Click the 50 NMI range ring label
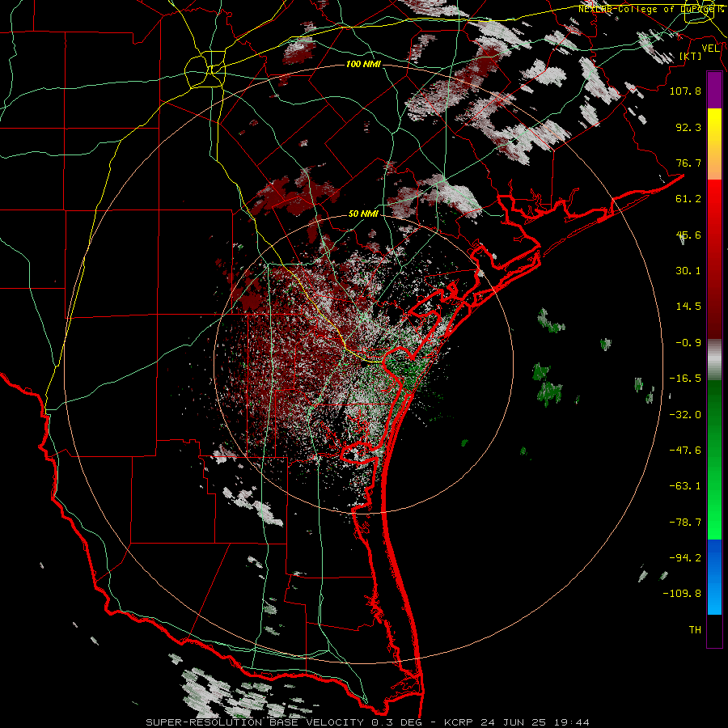This screenshot has height=728, width=728. point(363,214)
